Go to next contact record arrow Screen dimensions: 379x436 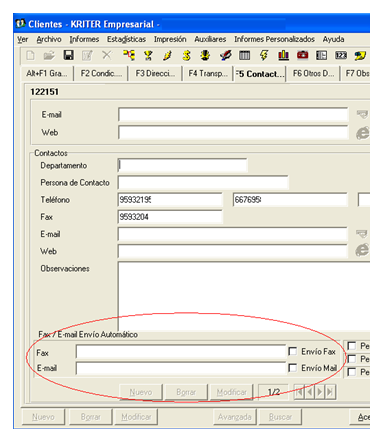point(320,392)
